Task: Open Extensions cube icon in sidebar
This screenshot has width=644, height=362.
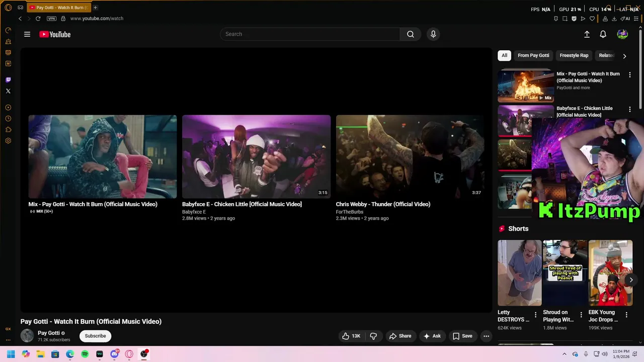Action: pyautogui.click(x=8, y=130)
